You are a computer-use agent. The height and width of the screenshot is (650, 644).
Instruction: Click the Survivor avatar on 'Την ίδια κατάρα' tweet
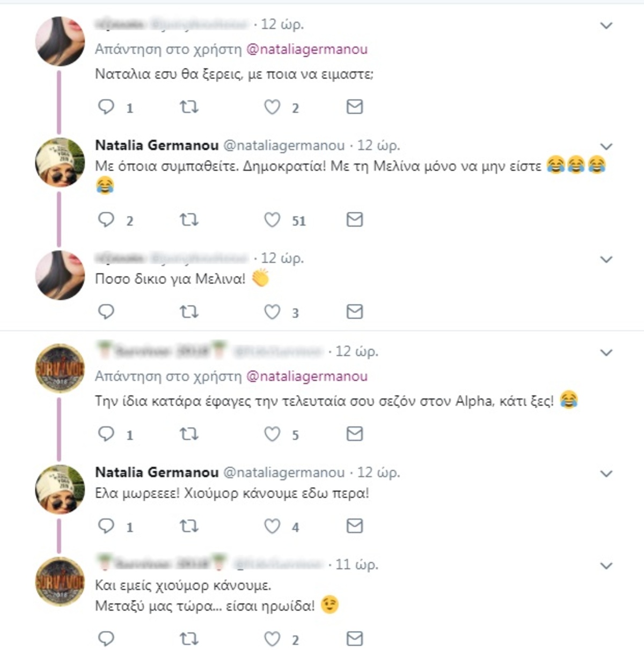click(x=60, y=368)
